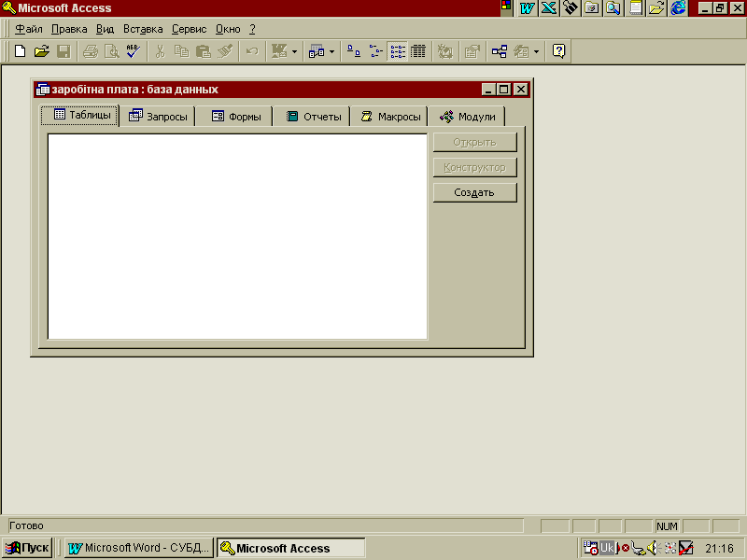Close the заробітна плата database window
Image resolution: width=747 pixels, height=560 pixels.
click(x=521, y=90)
